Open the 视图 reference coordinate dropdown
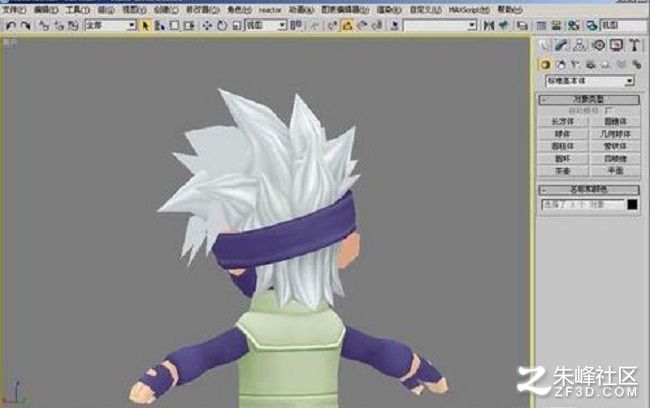 click(x=266, y=26)
